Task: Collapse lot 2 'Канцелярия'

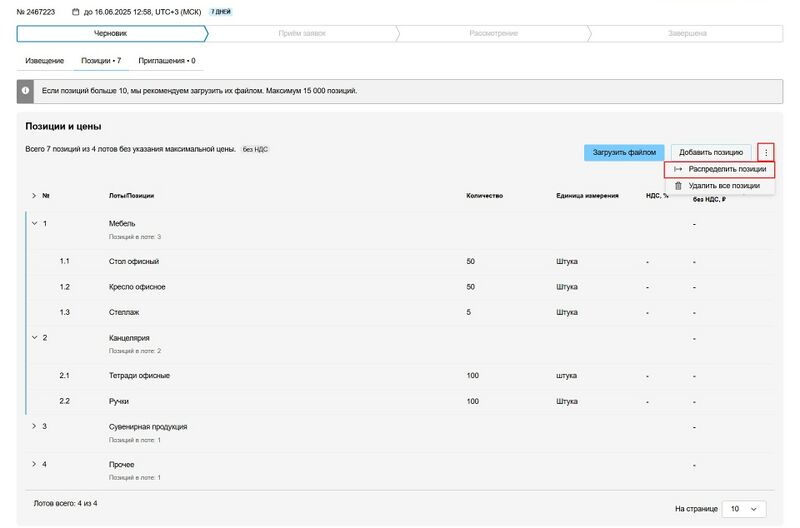Action: (33, 338)
